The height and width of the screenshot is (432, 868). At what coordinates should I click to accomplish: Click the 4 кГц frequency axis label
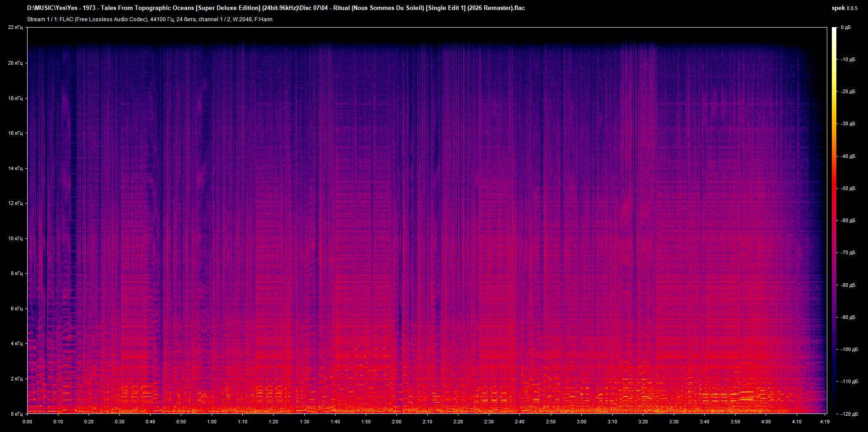(x=17, y=343)
